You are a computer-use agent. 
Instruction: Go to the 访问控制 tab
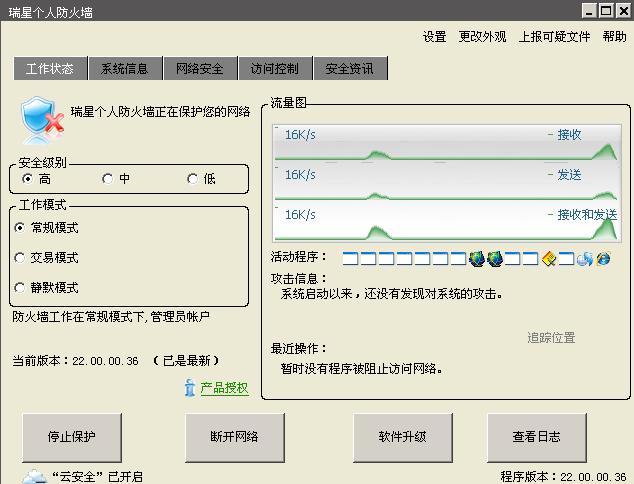(275, 68)
